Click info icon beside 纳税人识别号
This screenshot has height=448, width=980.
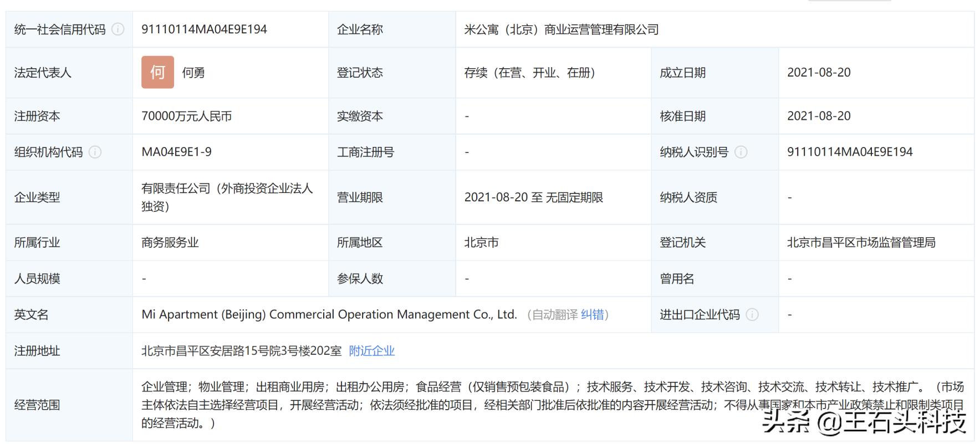point(741,152)
